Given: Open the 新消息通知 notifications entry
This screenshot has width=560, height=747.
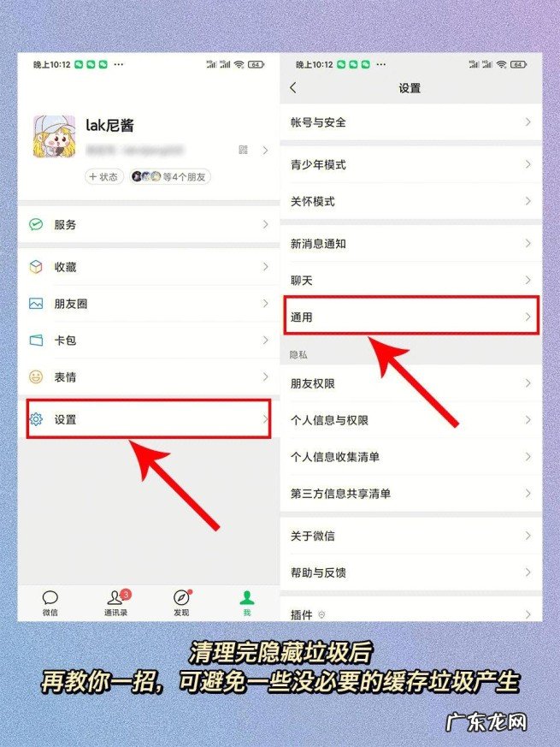Looking at the screenshot, I should coord(411,244).
